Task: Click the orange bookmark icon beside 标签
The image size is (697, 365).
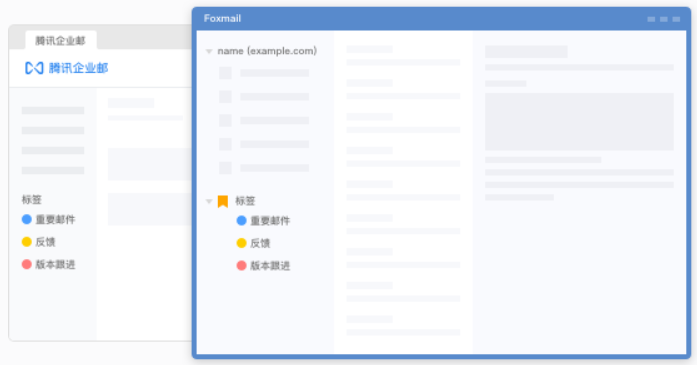Action: (223, 201)
